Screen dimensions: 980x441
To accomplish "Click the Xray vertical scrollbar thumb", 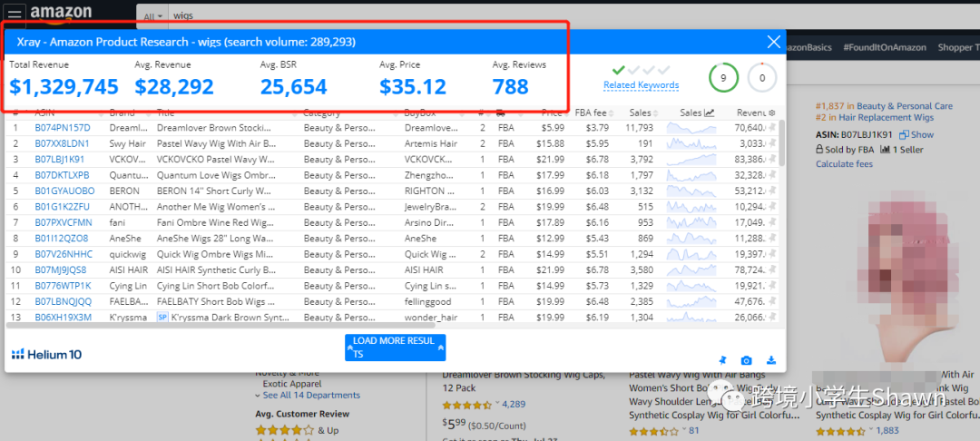I will point(781,143).
